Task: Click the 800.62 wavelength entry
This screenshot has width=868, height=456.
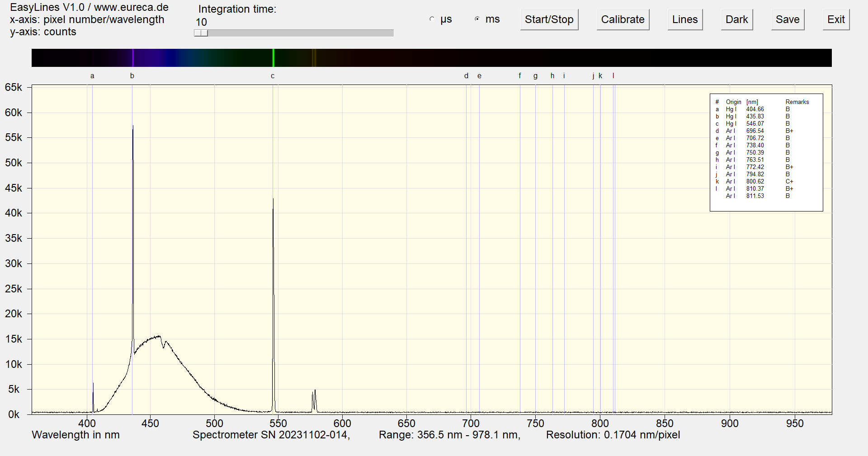Action: (755, 182)
